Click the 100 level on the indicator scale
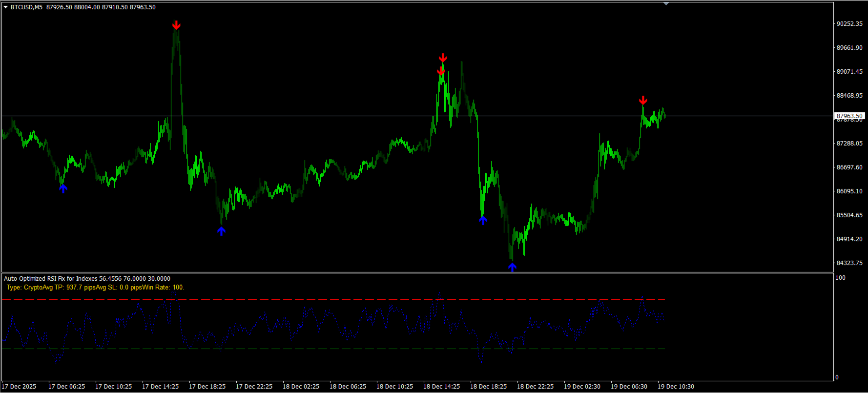This screenshot has width=868, height=393. click(841, 278)
